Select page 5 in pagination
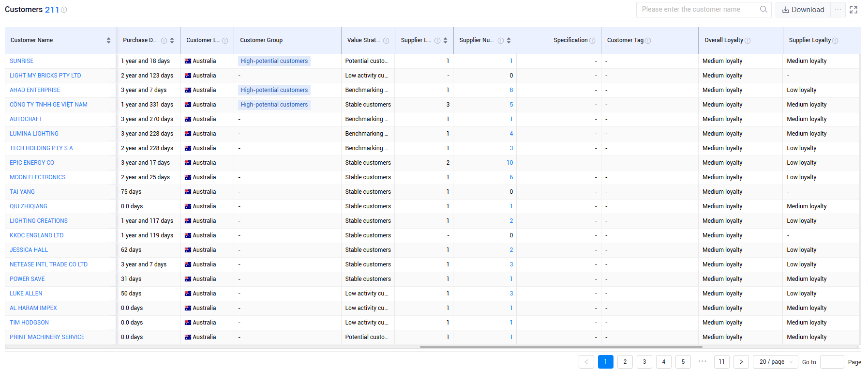Screen dimensions: 868x372 [683, 362]
